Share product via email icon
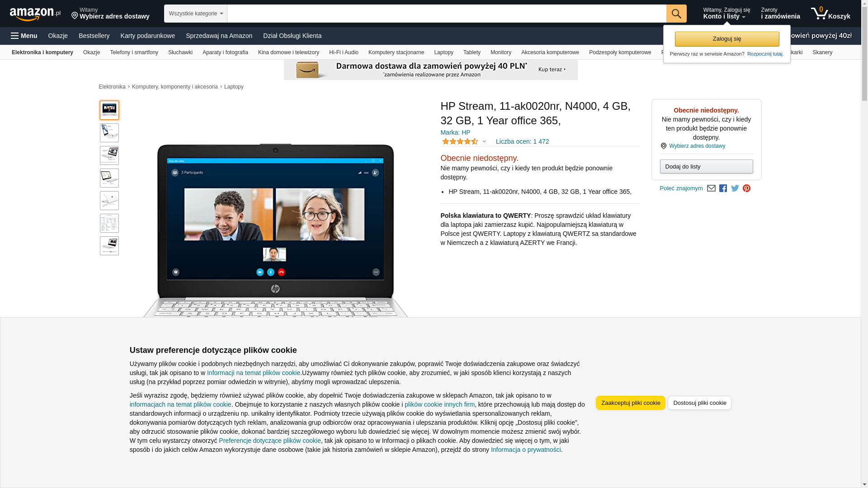This screenshot has width=868, height=488. pyautogui.click(x=711, y=188)
